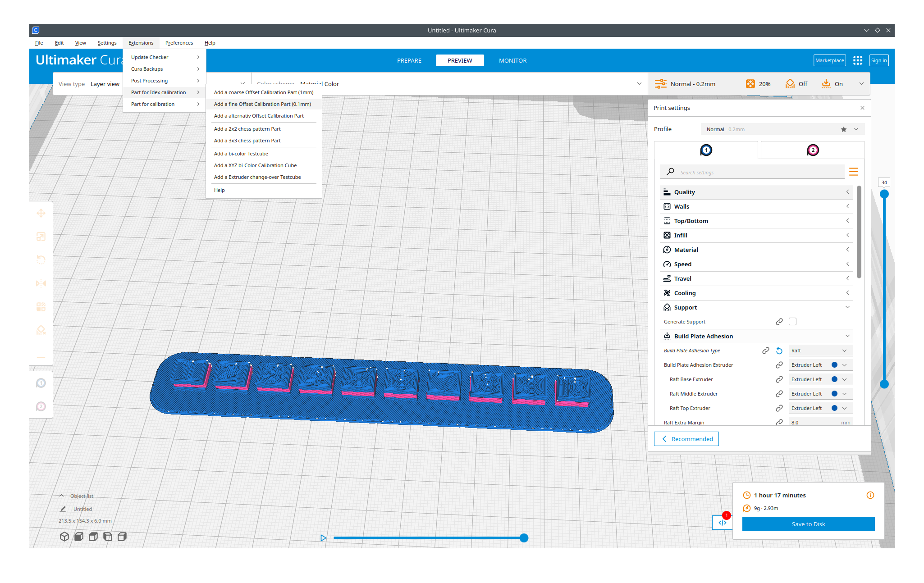Viewport: 924px width, 583px height.
Task: Select the Scale tool in left toolbar
Action: (x=41, y=237)
